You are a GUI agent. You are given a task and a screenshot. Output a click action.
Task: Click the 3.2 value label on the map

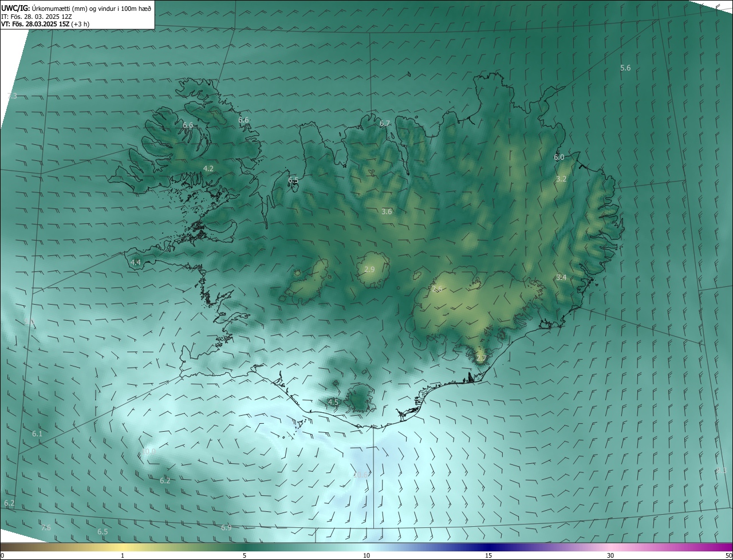click(561, 179)
